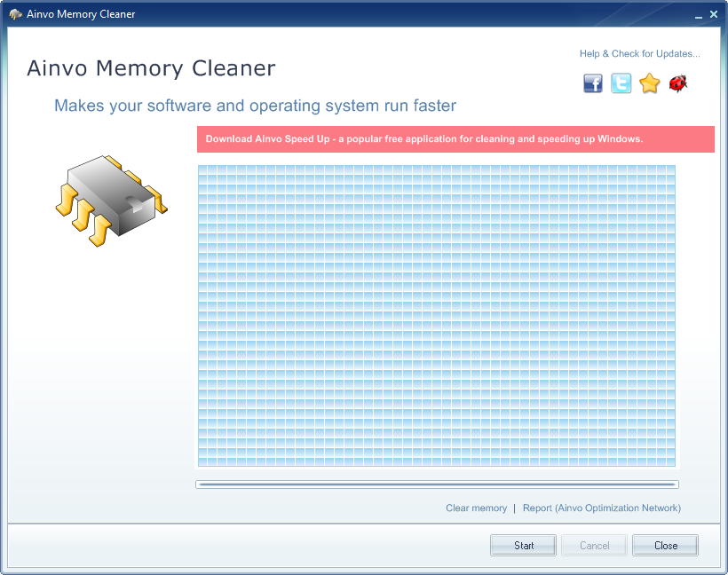Click the memory chip logo image
This screenshot has height=575, width=728.
[x=112, y=201]
